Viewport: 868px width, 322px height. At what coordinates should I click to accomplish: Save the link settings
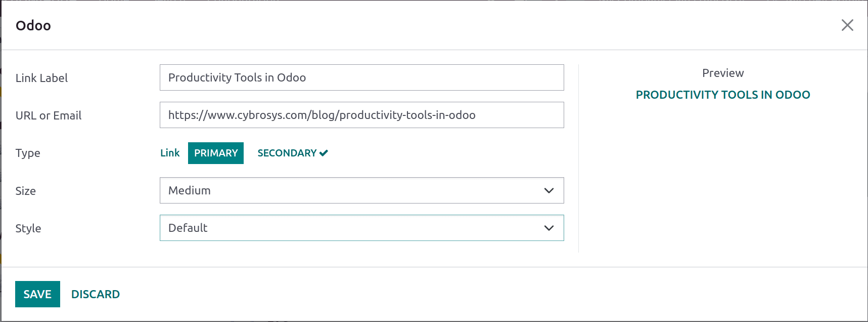click(37, 294)
